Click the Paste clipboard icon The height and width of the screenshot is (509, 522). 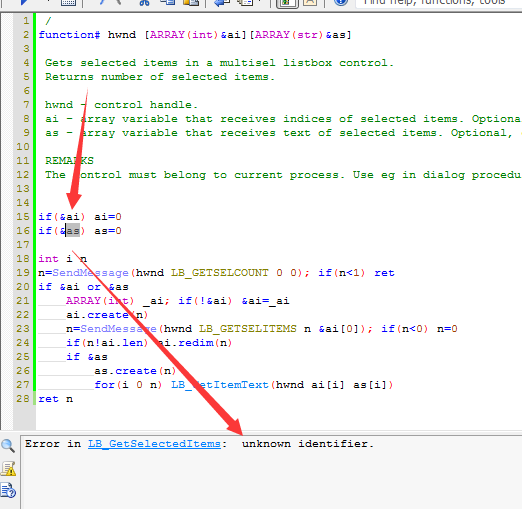pos(191,3)
